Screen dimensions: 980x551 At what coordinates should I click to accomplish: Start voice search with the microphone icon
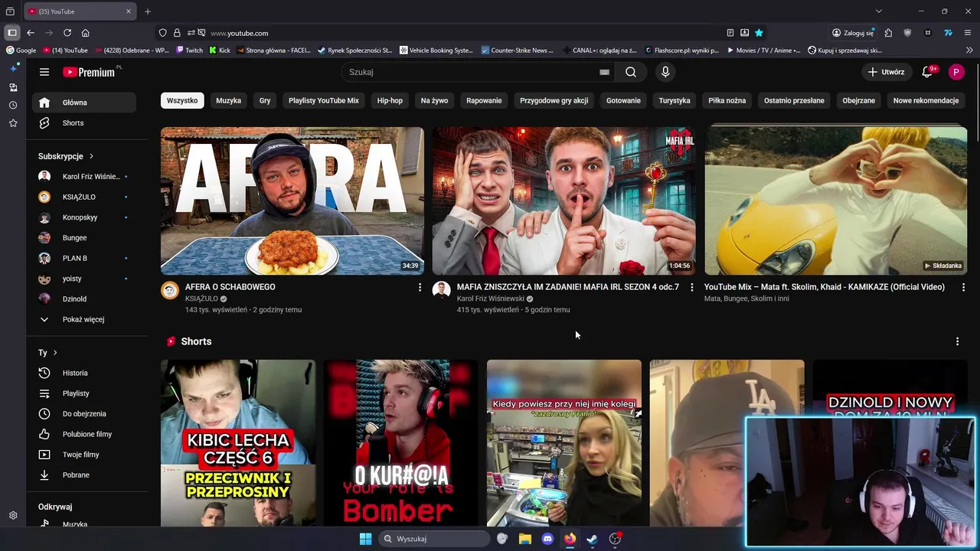(665, 72)
